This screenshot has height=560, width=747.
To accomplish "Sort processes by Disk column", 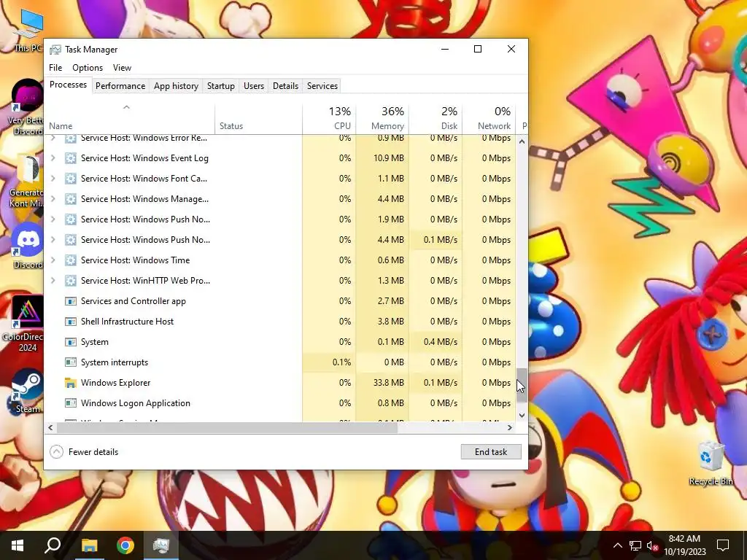I will [x=436, y=118].
